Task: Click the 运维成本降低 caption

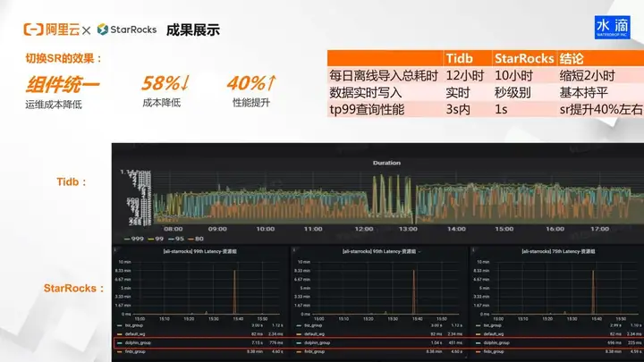Action: coord(54,105)
